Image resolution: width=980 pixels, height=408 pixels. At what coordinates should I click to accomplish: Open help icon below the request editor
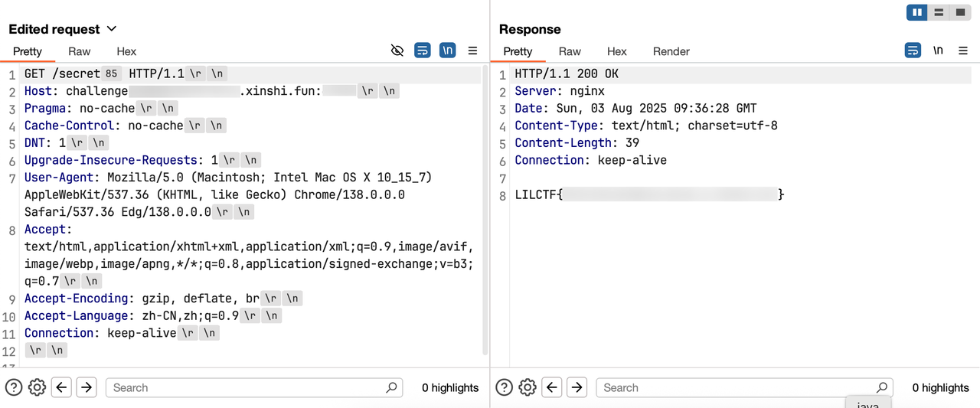13,387
